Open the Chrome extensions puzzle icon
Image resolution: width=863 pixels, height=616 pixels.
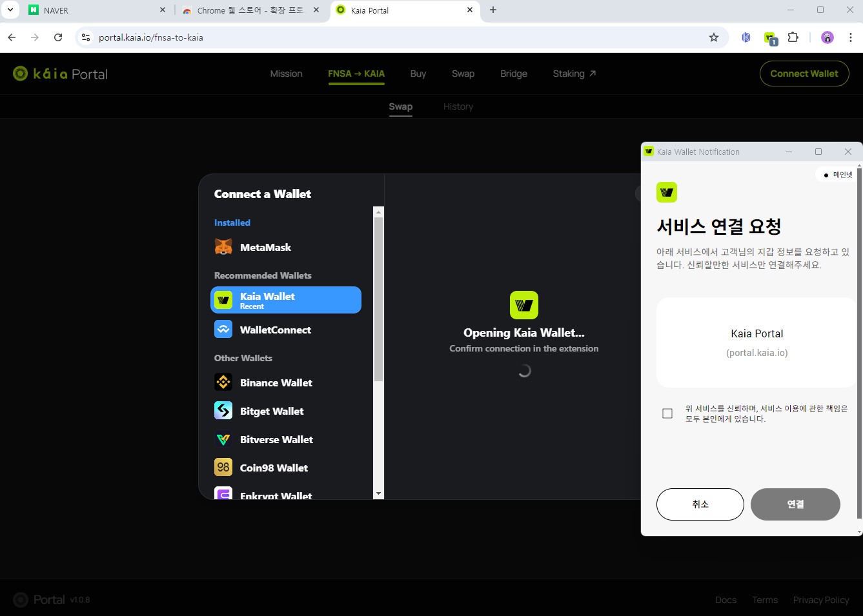[x=793, y=37]
